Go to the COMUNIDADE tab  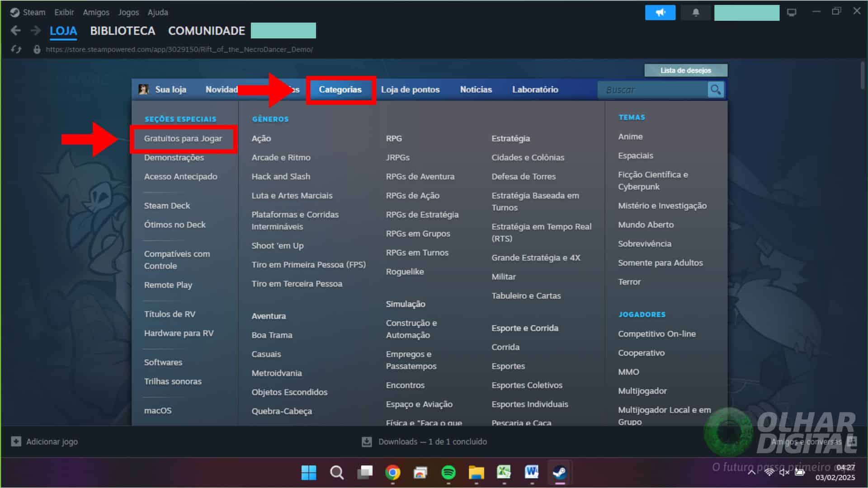point(207,31)
